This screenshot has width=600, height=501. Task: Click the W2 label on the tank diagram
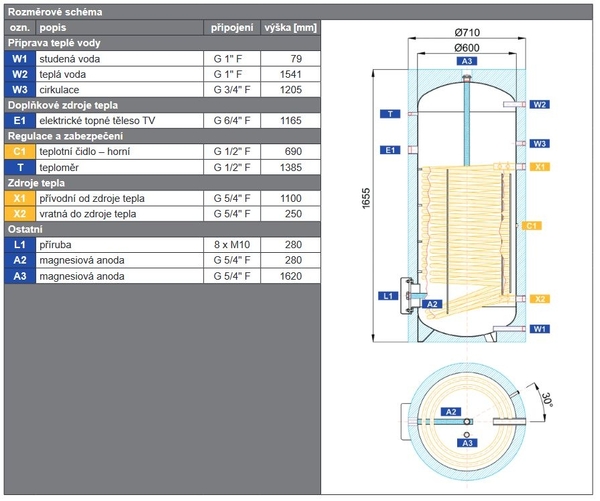pos(540,104)
